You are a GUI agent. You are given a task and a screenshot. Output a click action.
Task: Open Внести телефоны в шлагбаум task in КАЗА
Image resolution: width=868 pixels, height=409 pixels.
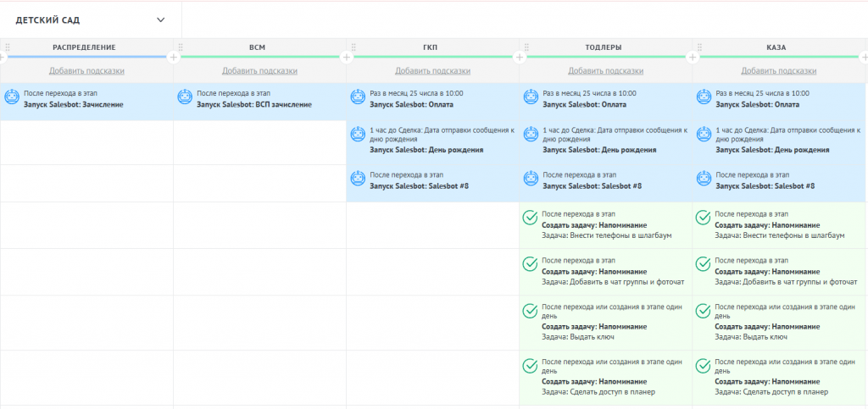[x=780, y=235]
